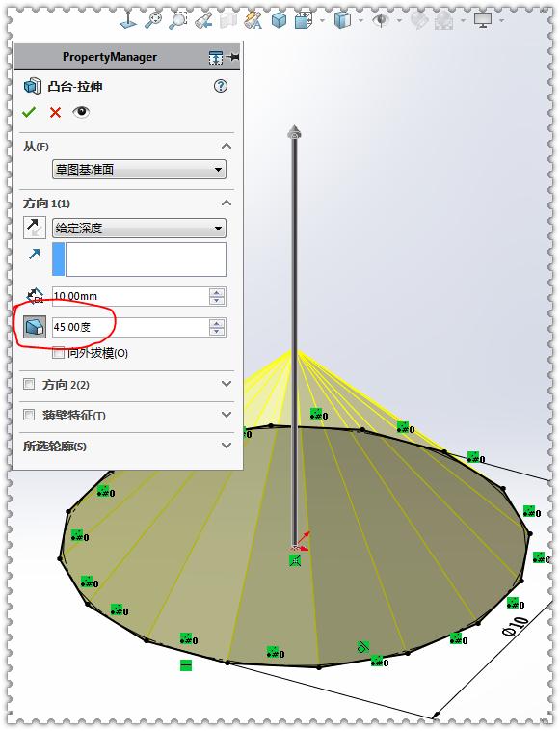Viewport: 560px width, 731px height.
Task: Cancel the extrude with the red X
Action: (x=56, y=113)
